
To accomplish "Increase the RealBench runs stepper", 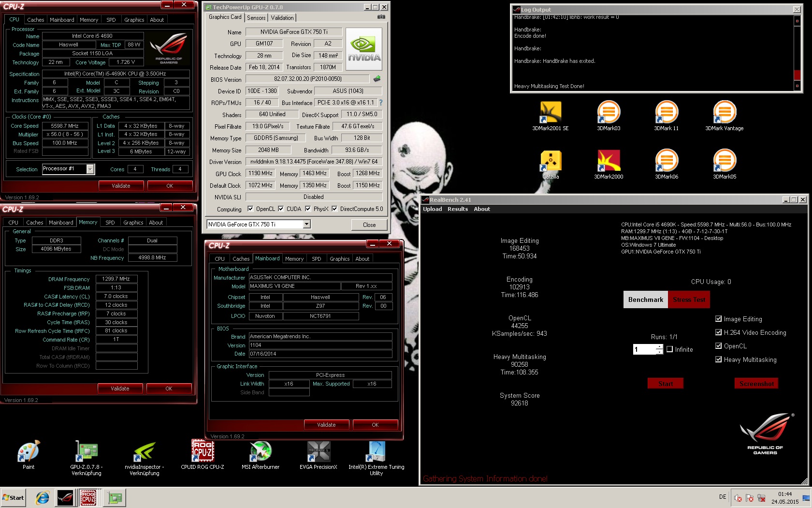I will (x=659, y=347).
